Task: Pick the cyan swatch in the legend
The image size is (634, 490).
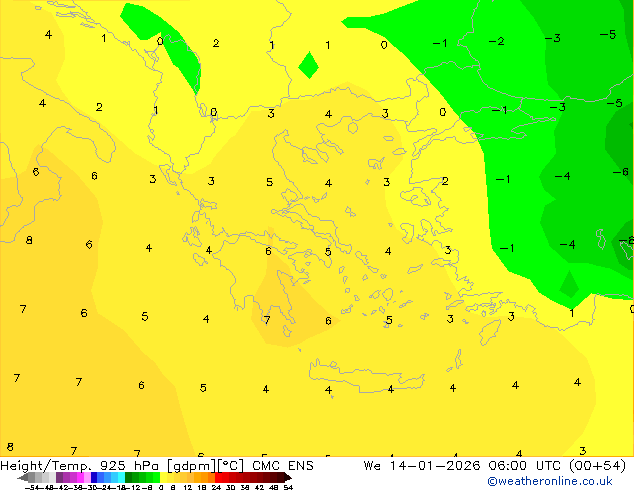Action: coord(121,478)
